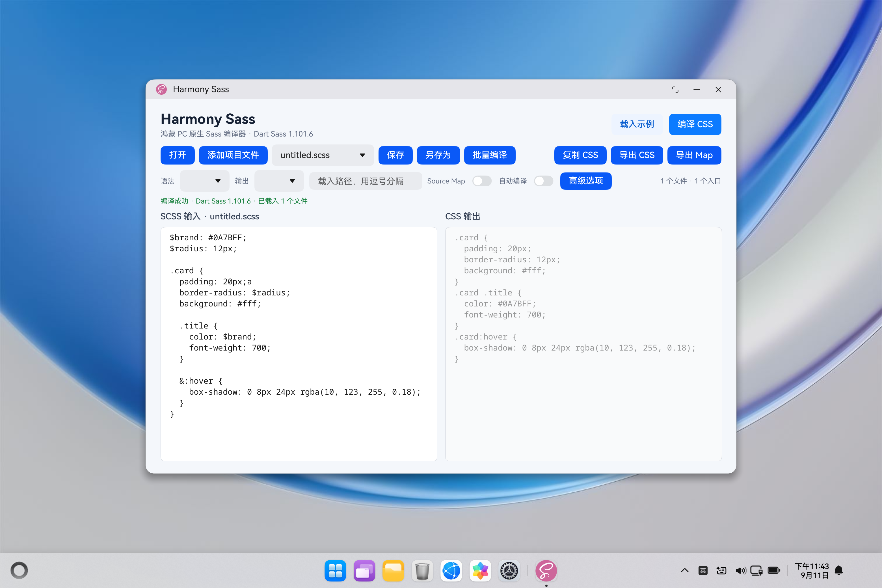Viewport: 882px width, 588px height.
Task: Open the volume speaker tray icon
Action: [740, 570]
